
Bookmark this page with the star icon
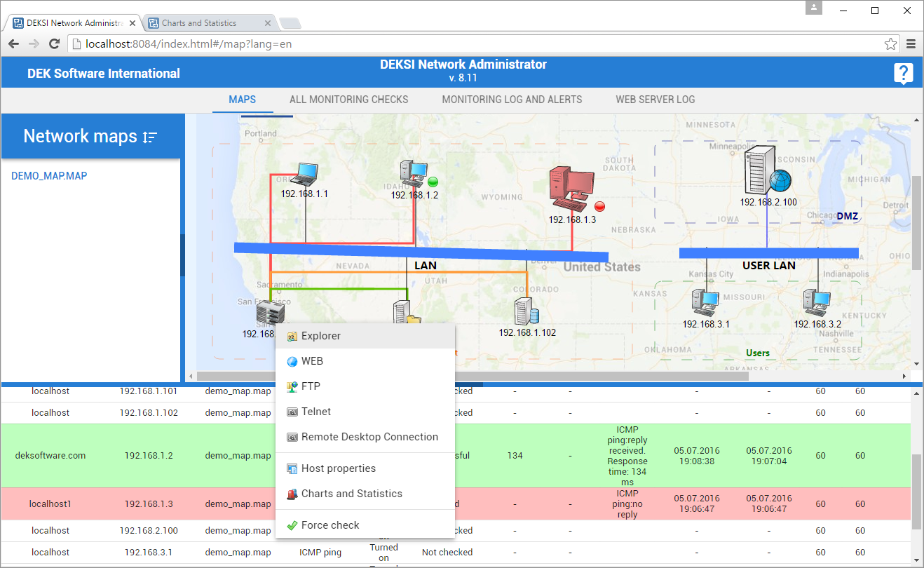890,44
